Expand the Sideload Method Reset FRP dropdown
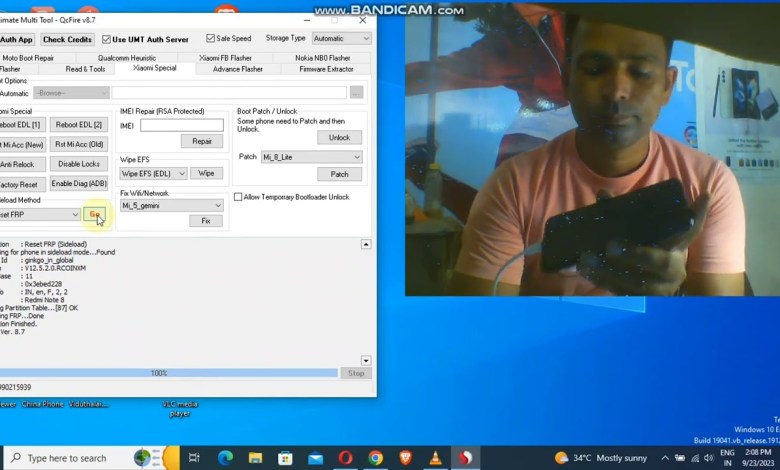This screenshot has width=780, height=470. 39,214
